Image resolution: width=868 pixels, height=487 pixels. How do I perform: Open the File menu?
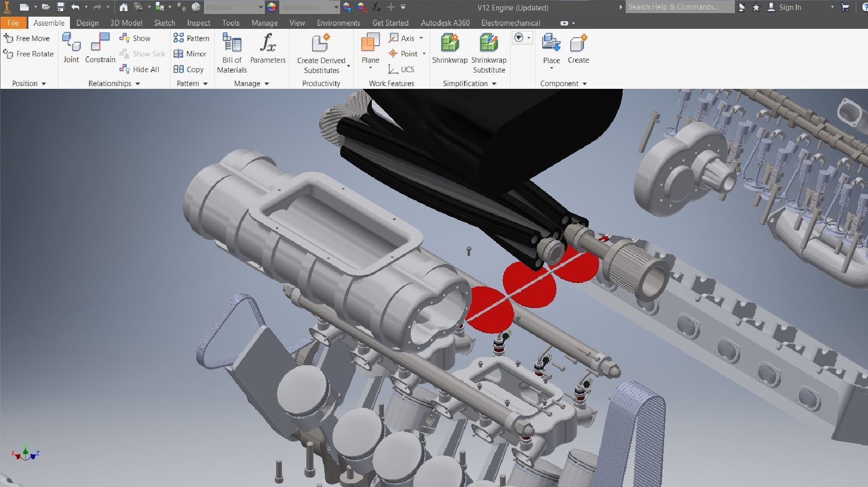(13, 23)
